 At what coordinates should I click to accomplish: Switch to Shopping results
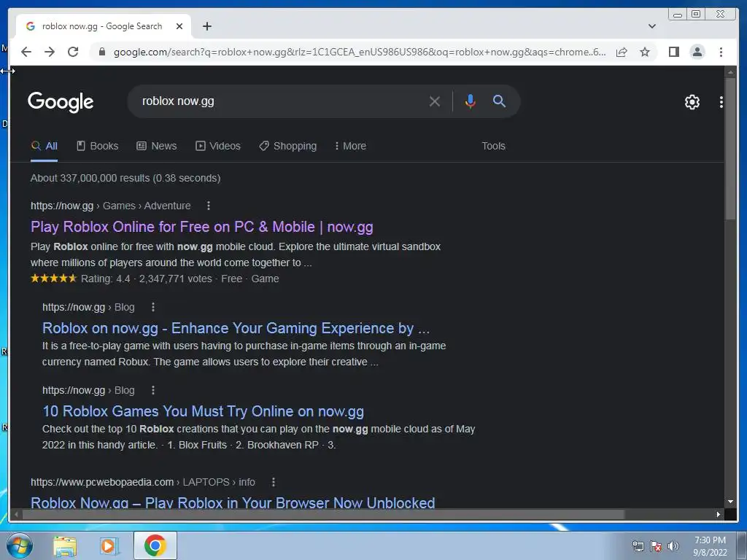pos(287,146)
